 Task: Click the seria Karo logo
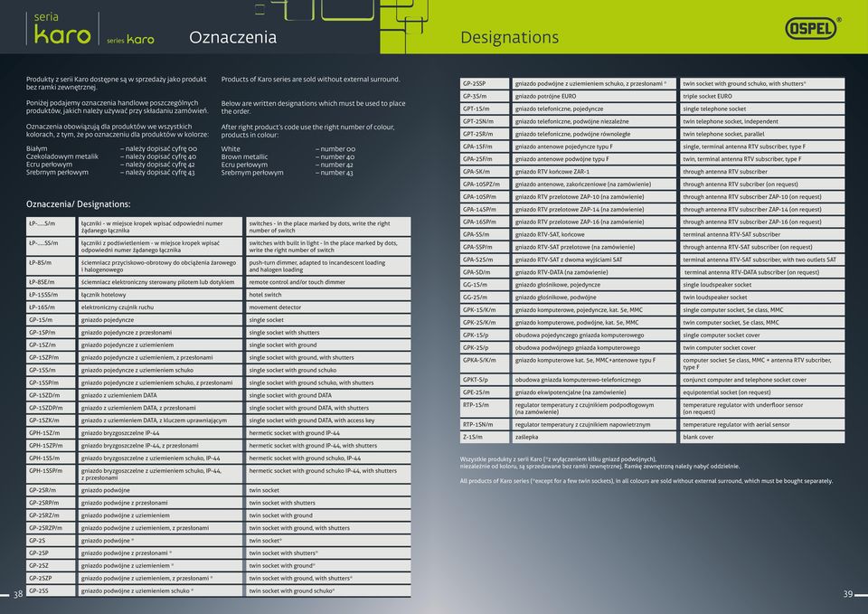point(62,29)
